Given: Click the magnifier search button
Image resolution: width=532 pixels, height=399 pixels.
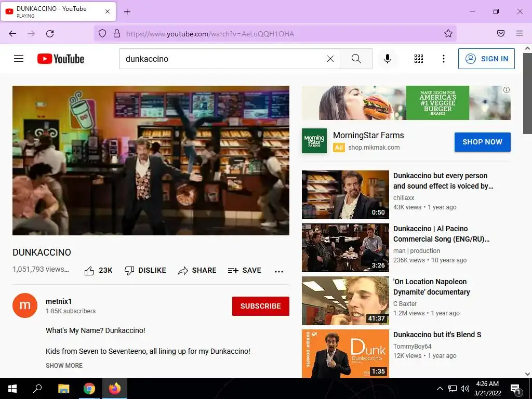Looking at the screenshot, I should [x=356, y=59].
